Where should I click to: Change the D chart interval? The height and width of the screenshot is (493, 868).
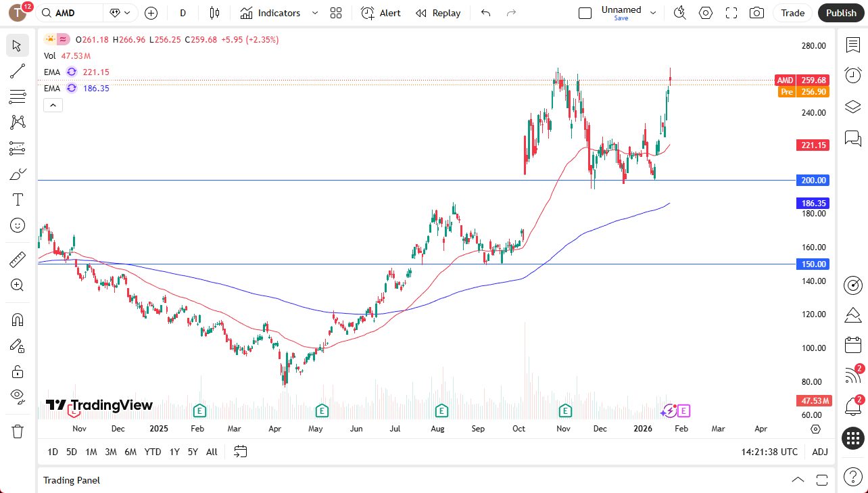[x=183, y=13]
